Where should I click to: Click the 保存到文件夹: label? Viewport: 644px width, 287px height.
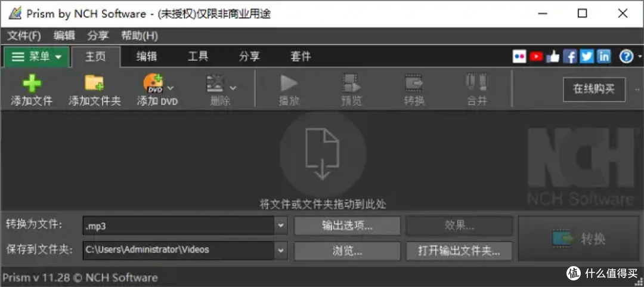[x=39, y=250]
